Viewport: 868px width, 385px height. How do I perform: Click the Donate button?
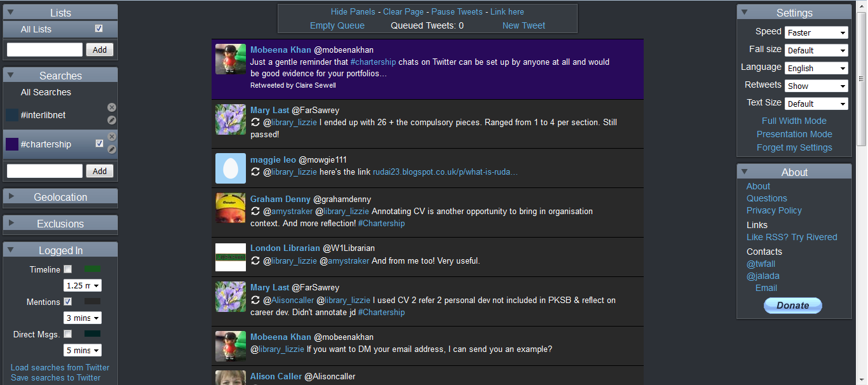(x=793, y=306)
